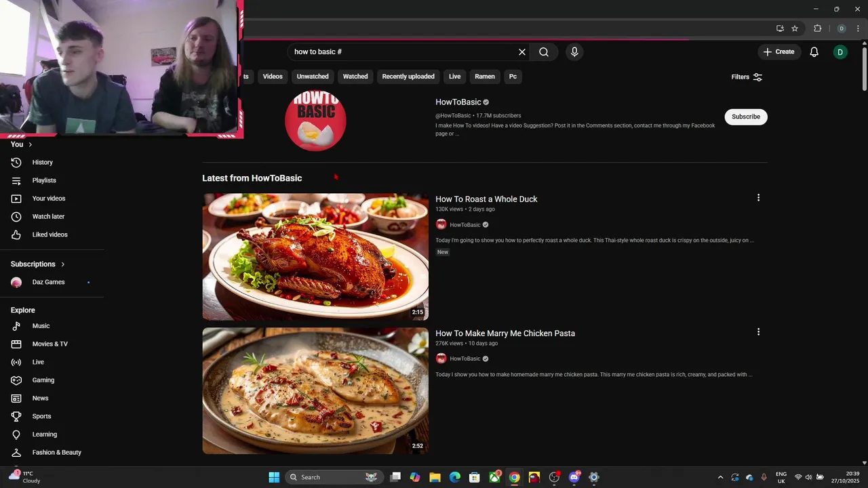The image size is (868, 488).
Task: Open File Explorer from the taskbar
Action: click(435, 477)
